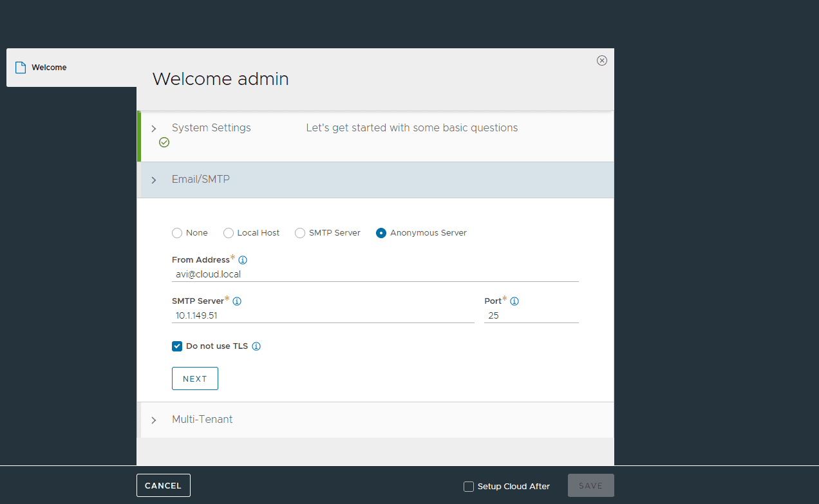819x504 pixels.
Task: Click the info icon beside From Address
Action: point(243,260)
